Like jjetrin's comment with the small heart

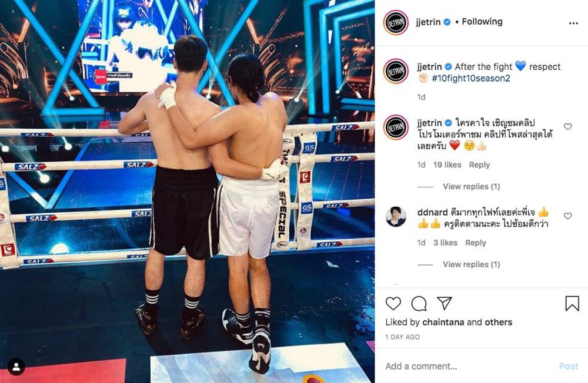[x=568, y=127]
